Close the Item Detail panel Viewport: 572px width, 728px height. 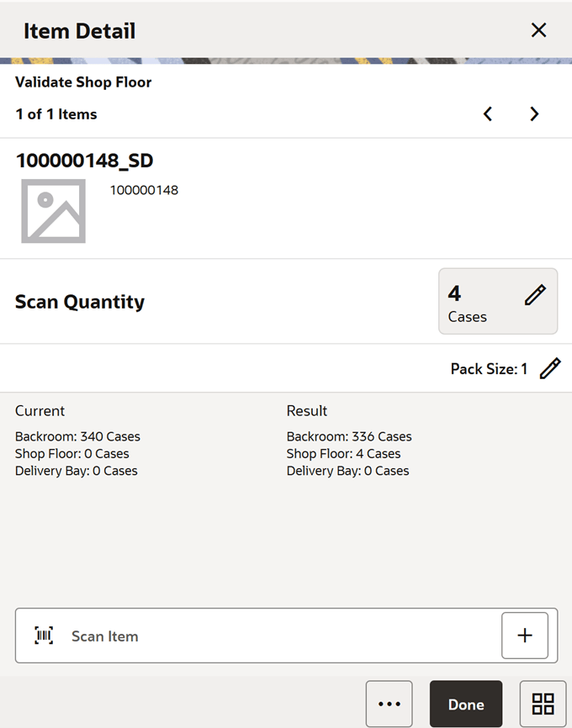538,29
